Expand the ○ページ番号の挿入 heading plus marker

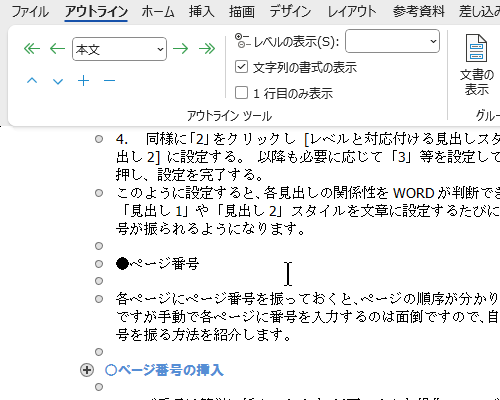[87, 370]
